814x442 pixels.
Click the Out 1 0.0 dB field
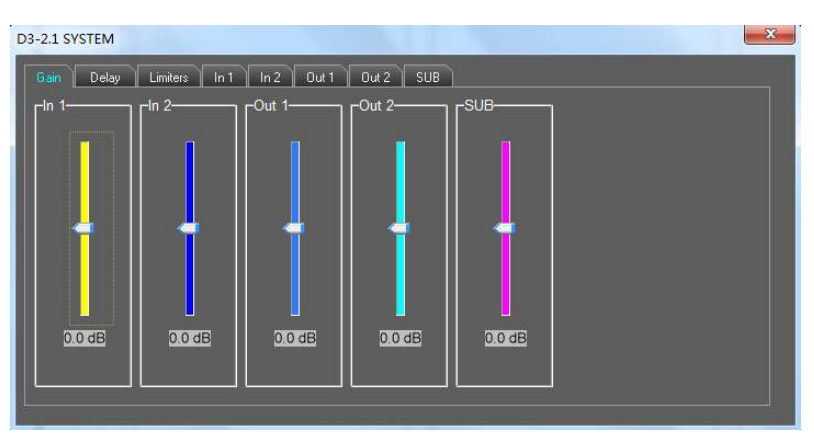[x=295, y=338]
